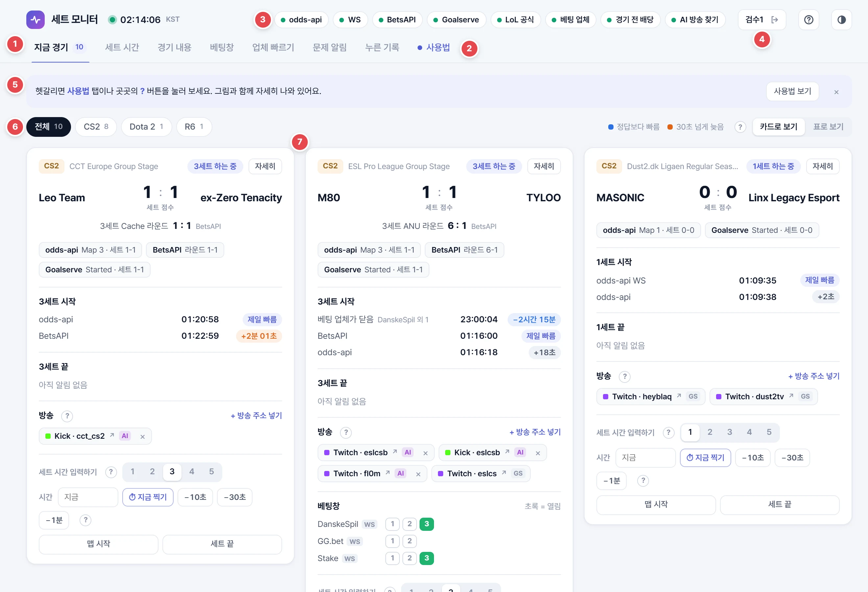Screen dimensions: 868x592
Task: Filter matches by CS2
Action: point(96,127)
